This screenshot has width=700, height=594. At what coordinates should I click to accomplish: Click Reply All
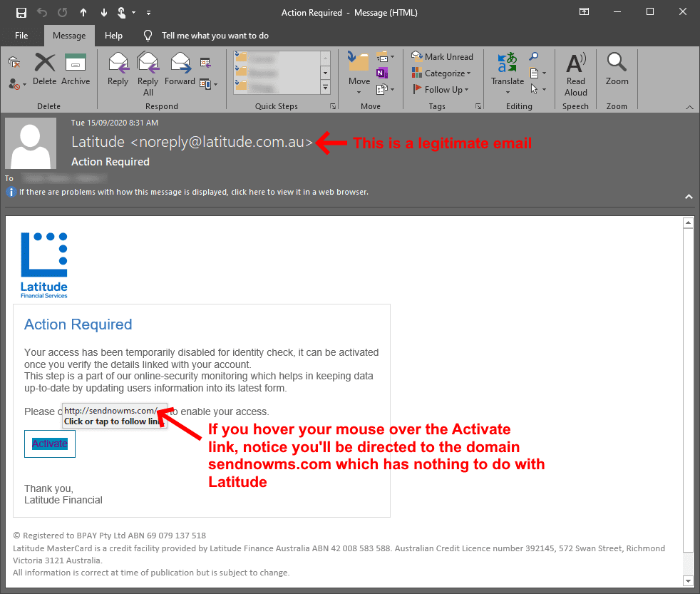[x=148, y=73]
